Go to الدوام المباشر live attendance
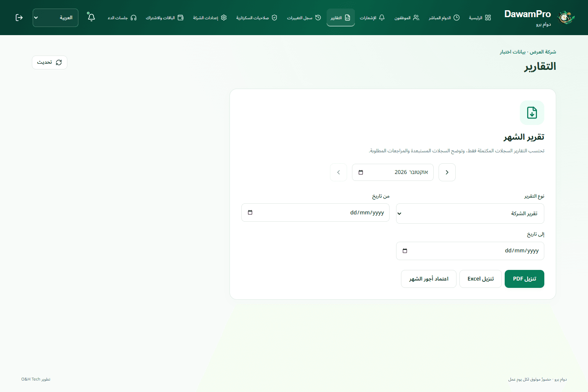Viewport: 588px width, 392px height. tap(444, 18)
